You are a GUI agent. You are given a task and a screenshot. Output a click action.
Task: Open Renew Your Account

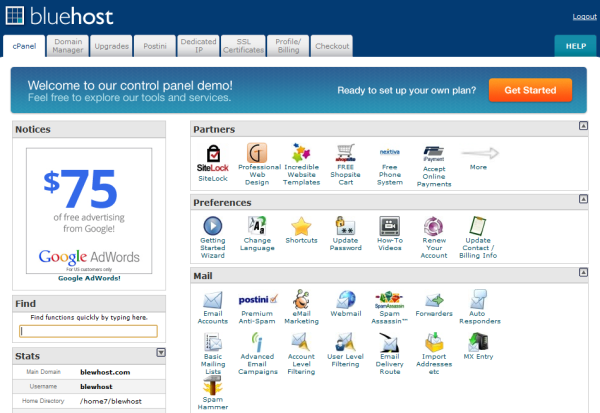[x=434, y=237]
